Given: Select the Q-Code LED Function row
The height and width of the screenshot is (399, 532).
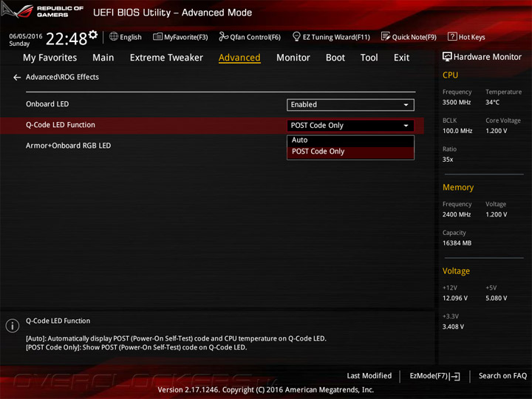Looking at the screenshot, I should coord(212,126).
